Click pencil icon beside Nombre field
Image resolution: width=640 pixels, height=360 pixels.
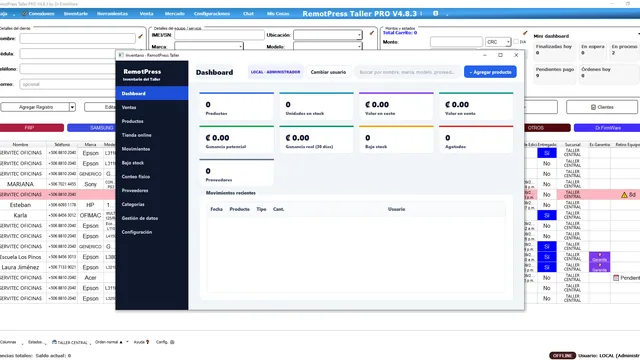coord(140,37)
